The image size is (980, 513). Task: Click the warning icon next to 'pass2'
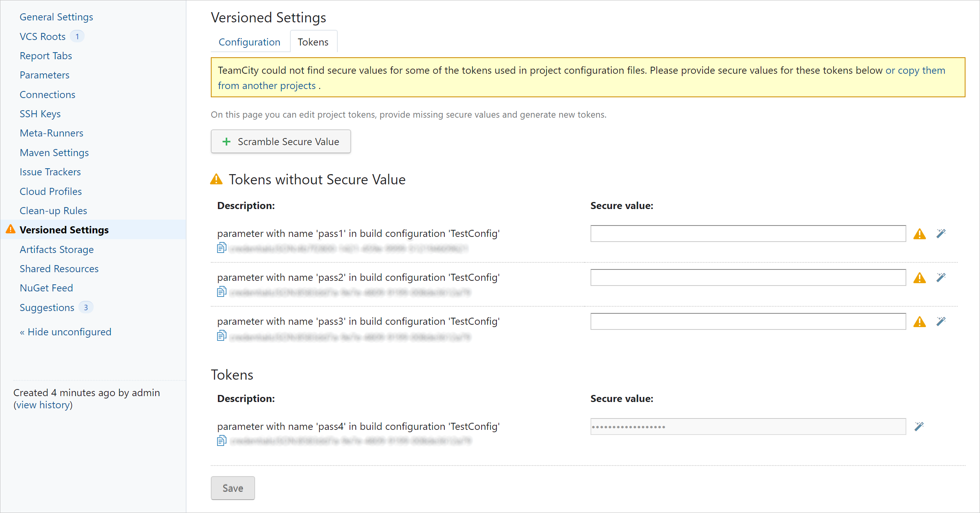(920, 278)
